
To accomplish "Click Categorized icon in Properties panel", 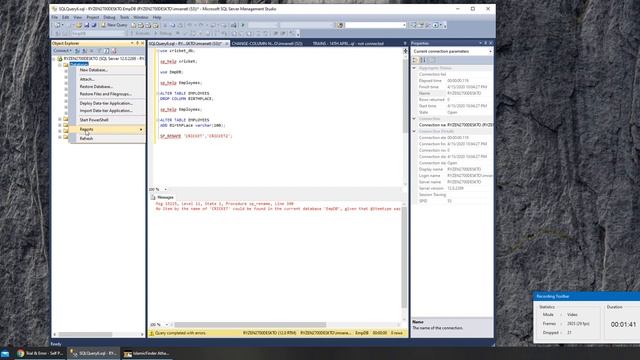I will [x=415, y=60].
